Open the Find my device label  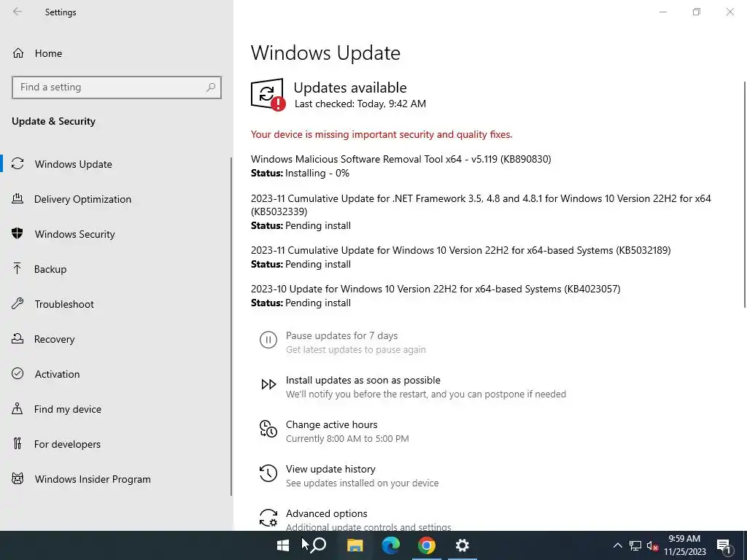pyautogui.click(x=68, y=409)
